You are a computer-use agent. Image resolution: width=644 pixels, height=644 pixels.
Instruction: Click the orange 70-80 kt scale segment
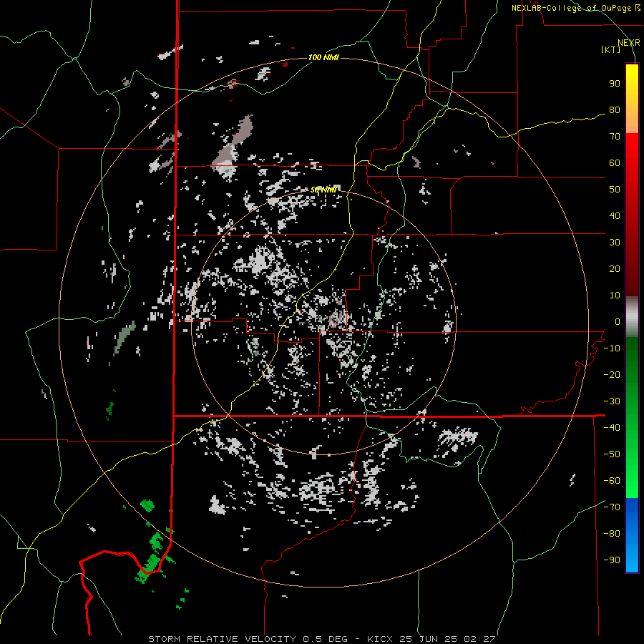[632, 122]
